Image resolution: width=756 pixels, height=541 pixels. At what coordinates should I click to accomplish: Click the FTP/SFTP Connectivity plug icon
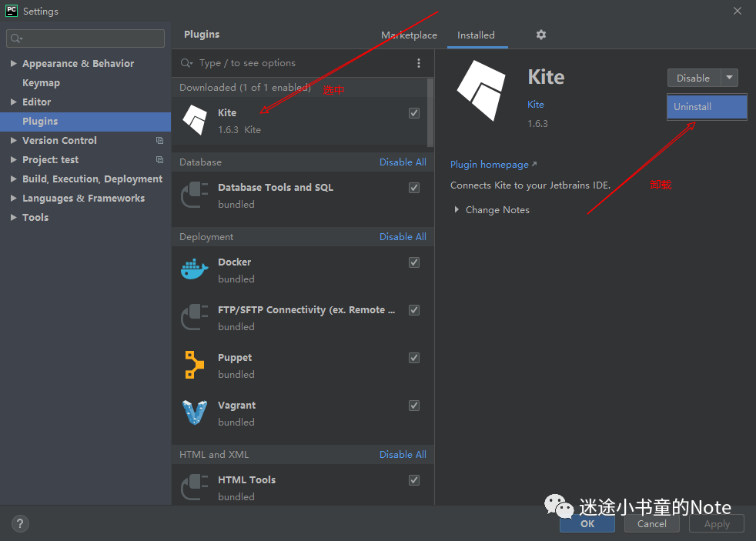tap(194, 317)
